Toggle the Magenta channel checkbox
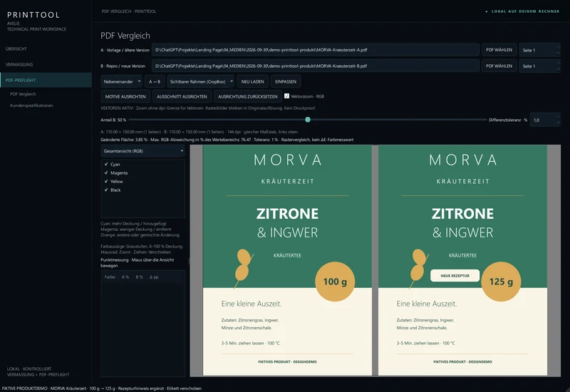 pos(106,172)
